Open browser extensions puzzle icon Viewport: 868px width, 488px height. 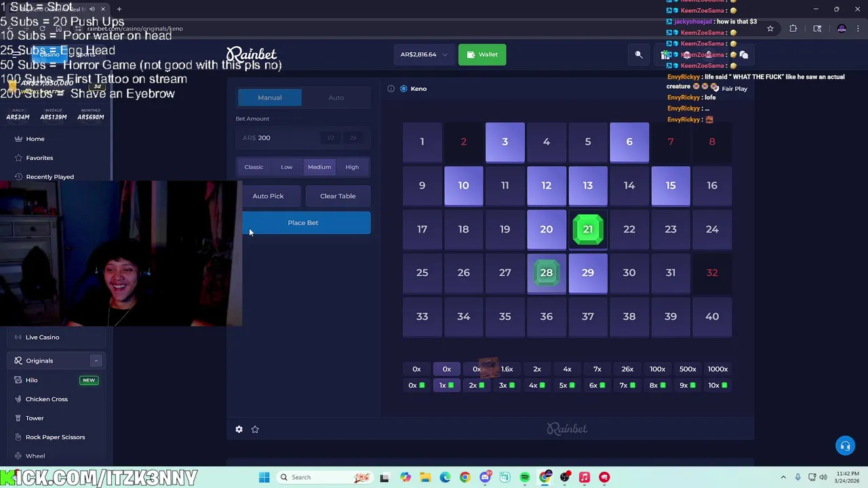[793, 28]
